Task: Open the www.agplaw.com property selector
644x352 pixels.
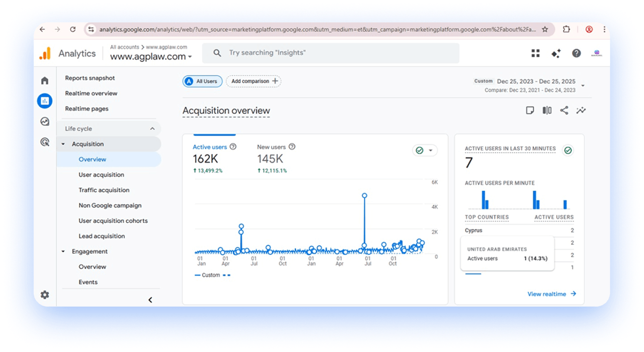Action: coord(151,57)
